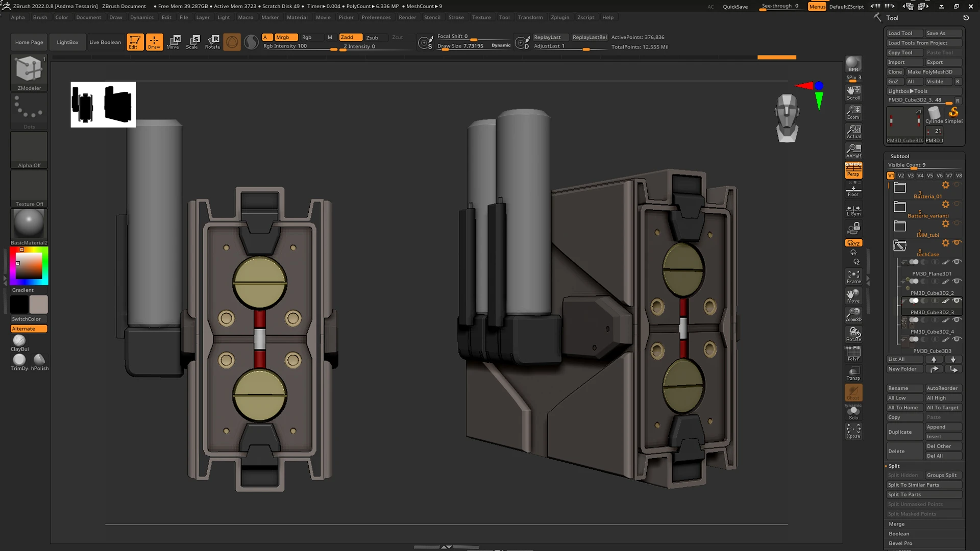Viewport: 980px width, 551px height.
Task: Open the Preferences menu
Action: click(376, 17)
